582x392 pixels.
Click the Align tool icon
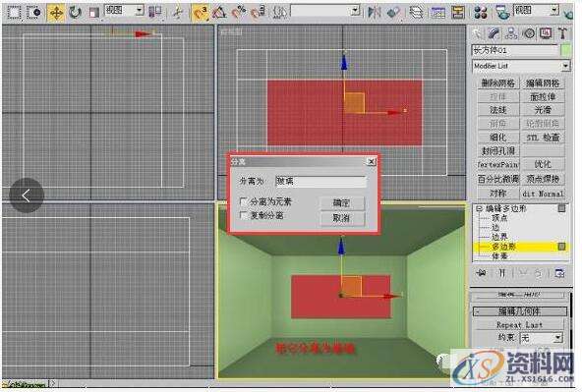tap(393, 13)
